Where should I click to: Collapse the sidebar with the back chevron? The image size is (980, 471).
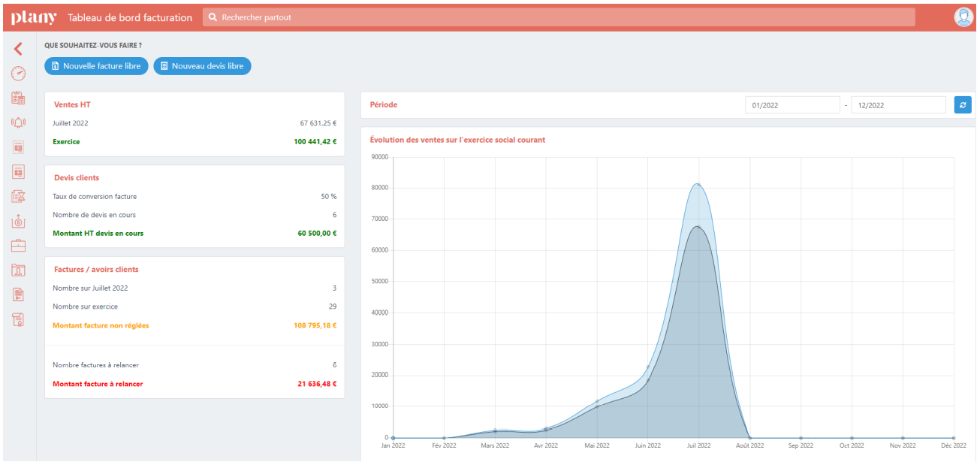coord(18,50)
